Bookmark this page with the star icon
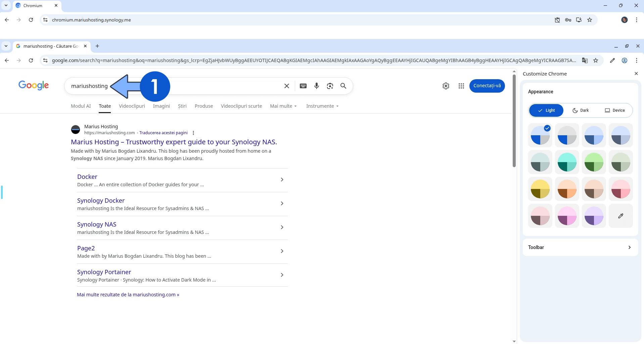The height and width of the screenshot is (344, 644). point(596,60)
